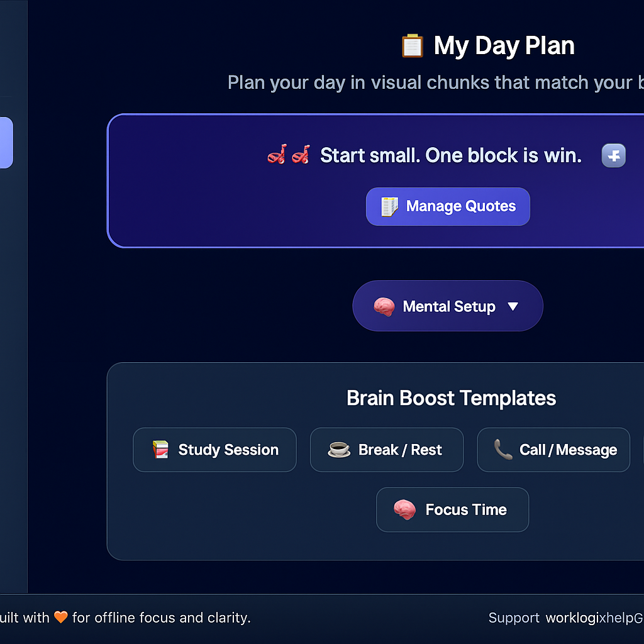The width and height of the screenshot is (644, 644).
Task: Click the coffee cup icon on Break / Rest
Action: [x=339, y=450]
